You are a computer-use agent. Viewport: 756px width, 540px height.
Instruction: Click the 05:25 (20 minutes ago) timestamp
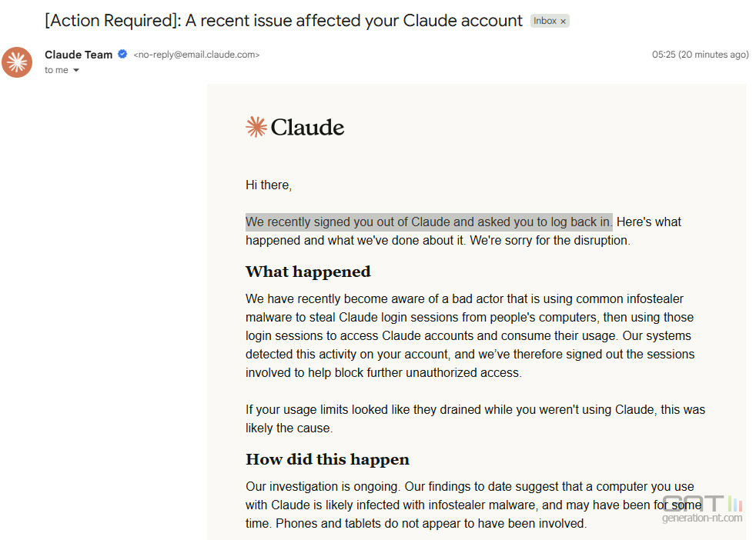[700, 55]
